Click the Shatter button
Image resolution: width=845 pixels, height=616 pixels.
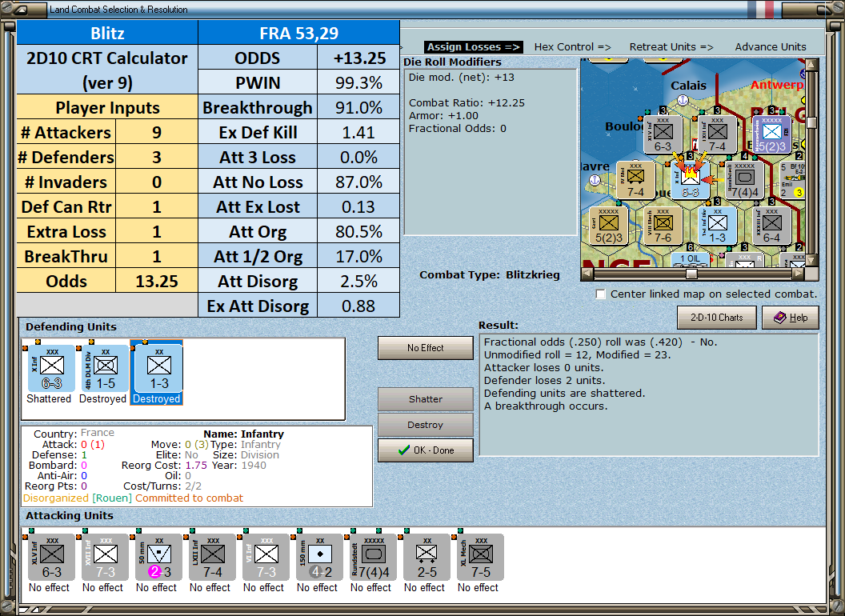[426, 399]
